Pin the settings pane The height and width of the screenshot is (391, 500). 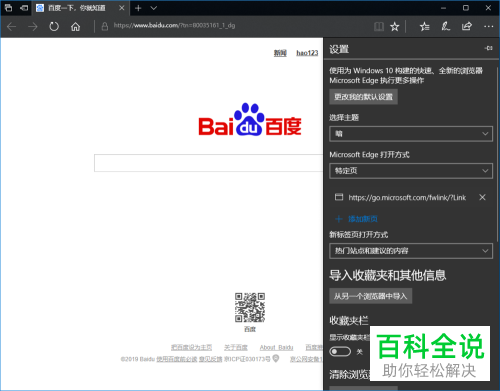tap(488, 48)
